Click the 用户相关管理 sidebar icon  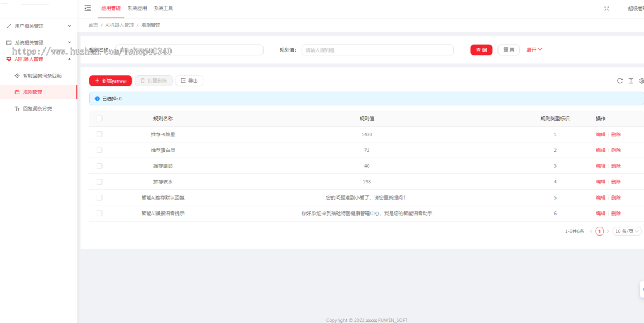click(x=9, y=26)
